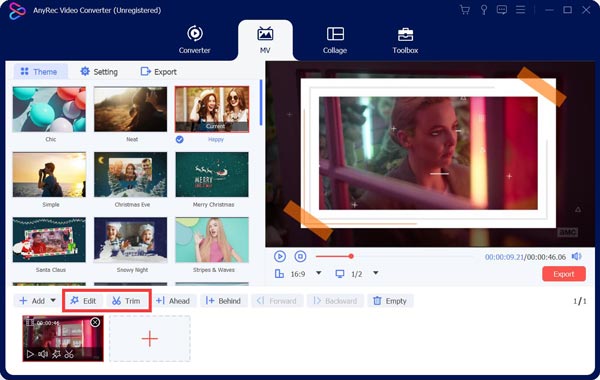Choose the Snowy Night theme
Screen dimensions: 600x380
coord(130,240)
